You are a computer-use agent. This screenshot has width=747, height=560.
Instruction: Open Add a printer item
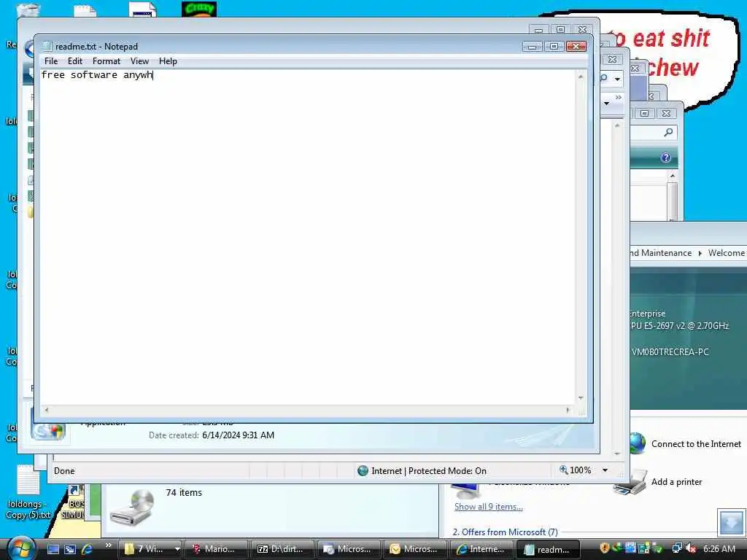tap(676, 482)
